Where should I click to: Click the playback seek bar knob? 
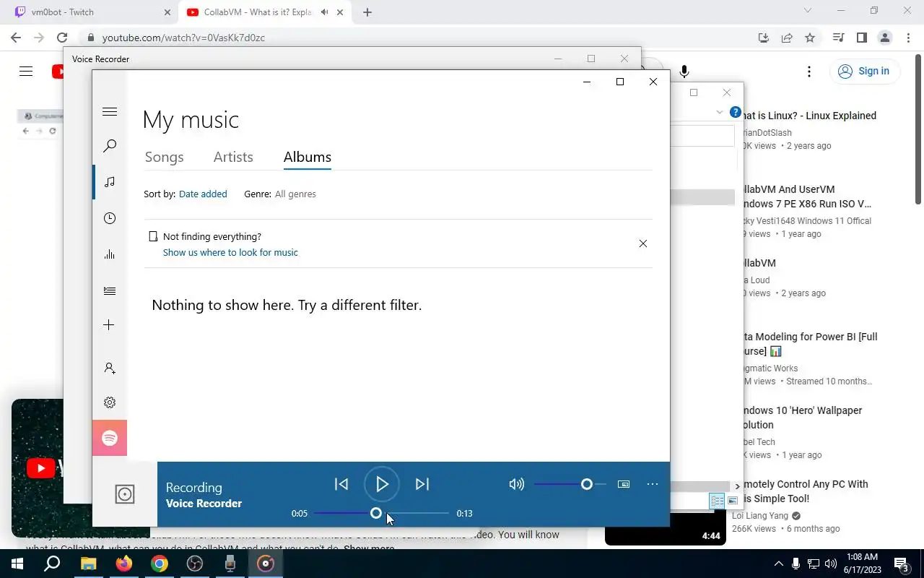pyautogui.click(x=376, y=513)
